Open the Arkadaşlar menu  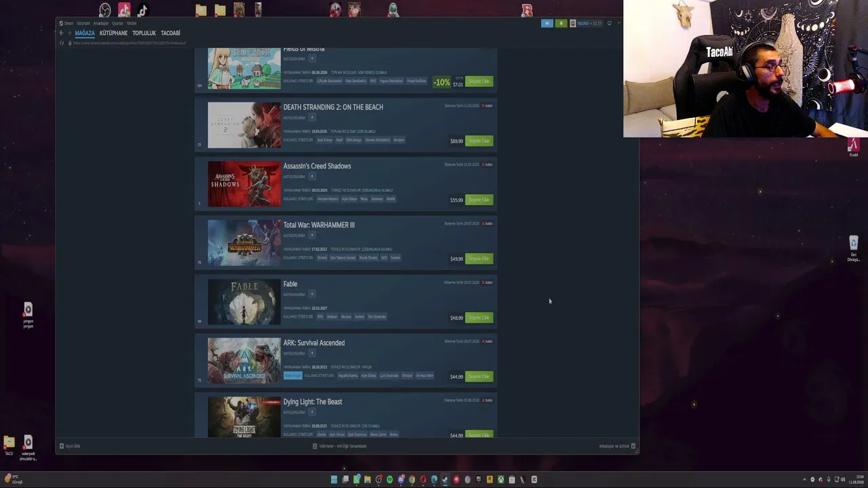(101, 23)
